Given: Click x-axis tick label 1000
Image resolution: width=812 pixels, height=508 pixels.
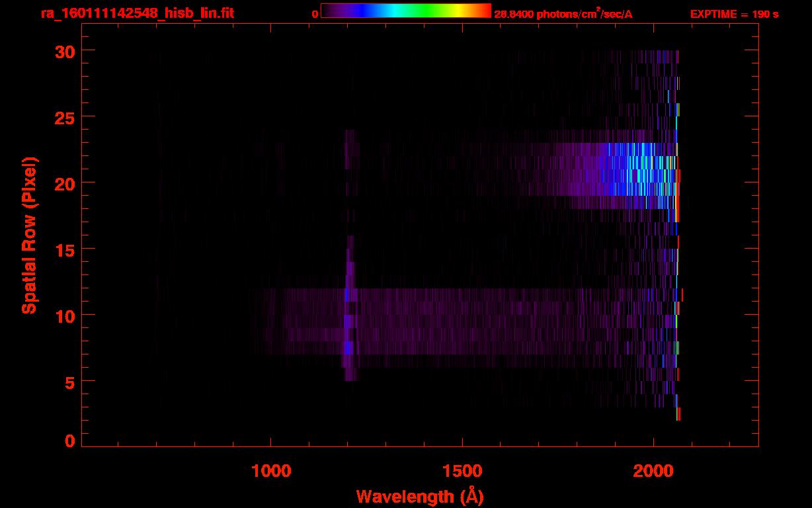Looking at the screenshot, I should [271, 471].
